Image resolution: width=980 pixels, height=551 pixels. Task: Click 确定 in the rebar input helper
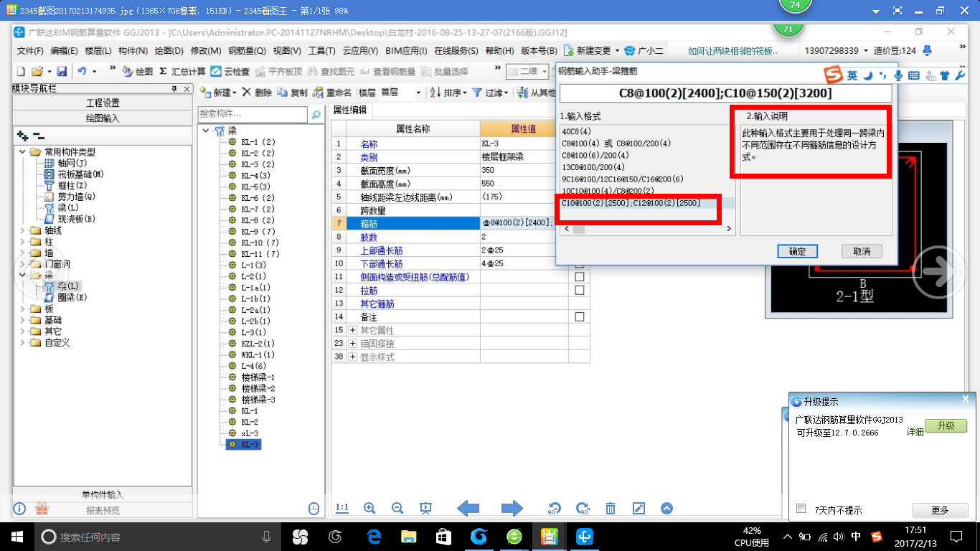(x=797, y=251)
